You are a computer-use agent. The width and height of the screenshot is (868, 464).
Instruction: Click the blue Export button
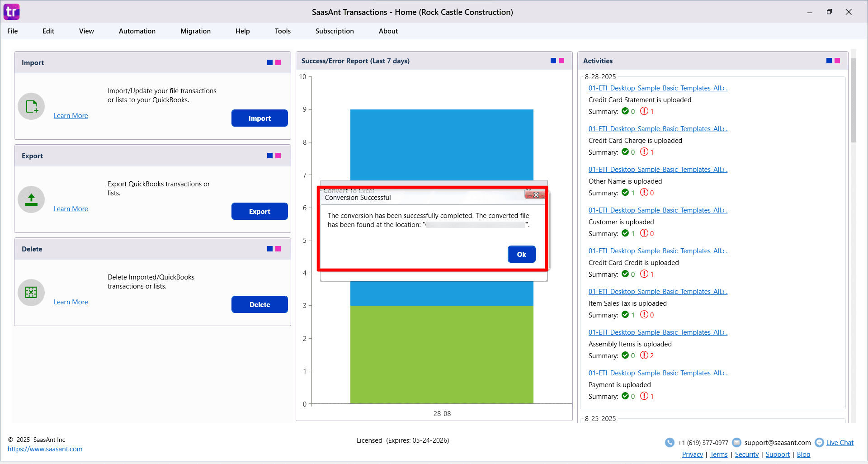259,211
